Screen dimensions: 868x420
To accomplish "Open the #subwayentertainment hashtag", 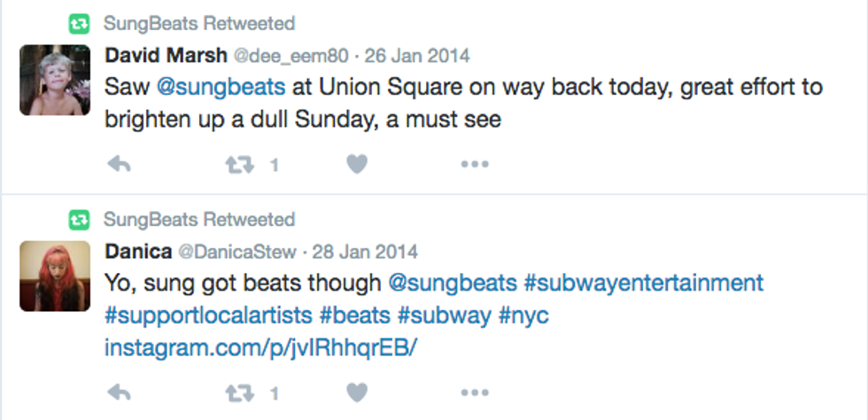I will tap(643, 284).
